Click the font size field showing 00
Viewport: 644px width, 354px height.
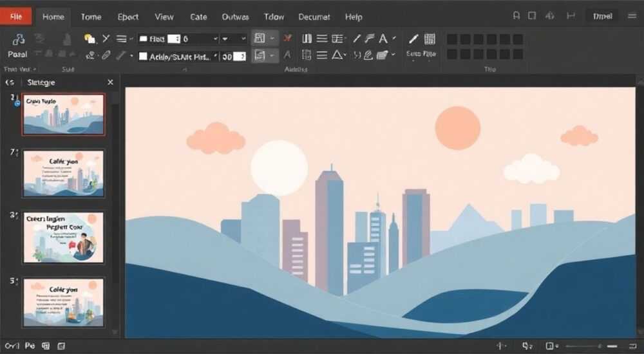[234, 57]
